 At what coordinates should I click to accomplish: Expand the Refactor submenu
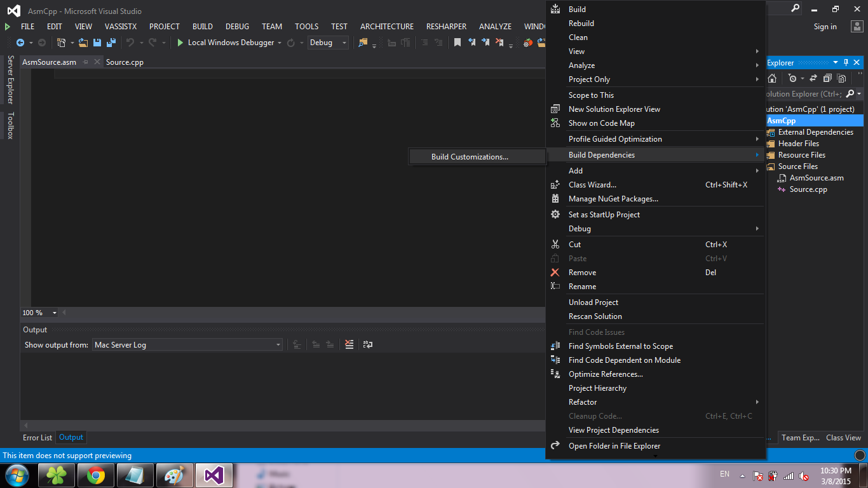pos(655,402)
